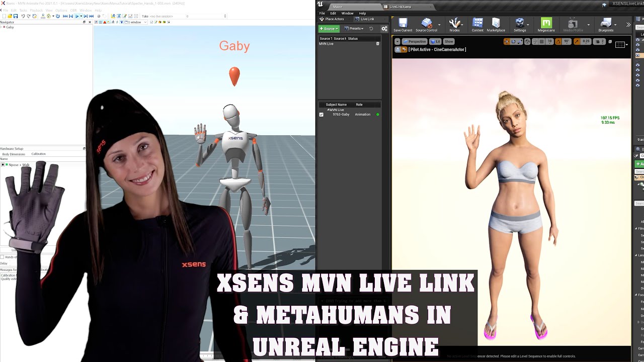Open viewport options dropdown arrow
The image size is (644, 362).
click(397, 42)
